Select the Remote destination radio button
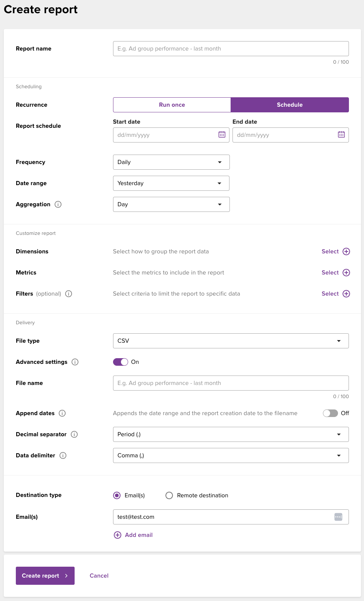 [169, 495]
